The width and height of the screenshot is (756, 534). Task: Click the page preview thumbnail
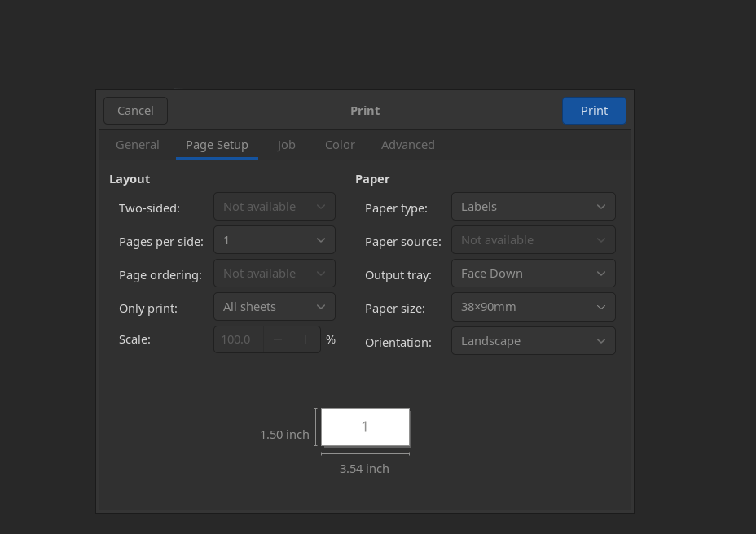pyautogui.click(x=365, y=427)
